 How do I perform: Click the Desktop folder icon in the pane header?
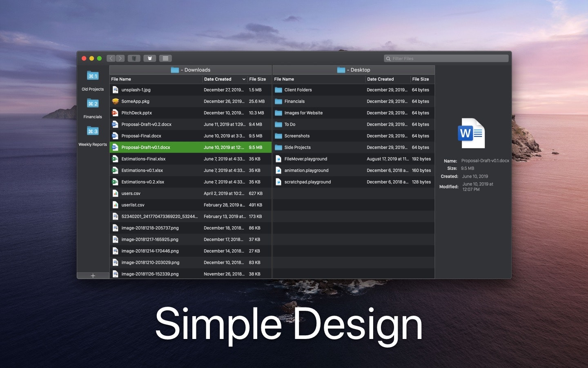click(341, 70)
